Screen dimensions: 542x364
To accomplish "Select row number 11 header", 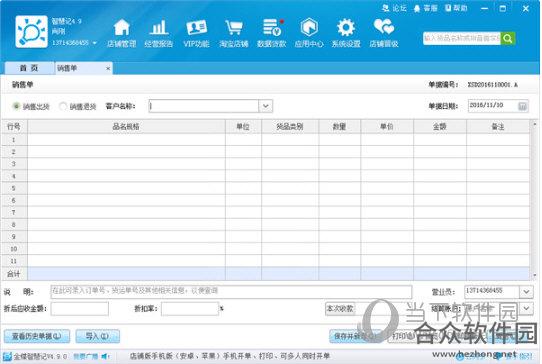I will 14,261.
